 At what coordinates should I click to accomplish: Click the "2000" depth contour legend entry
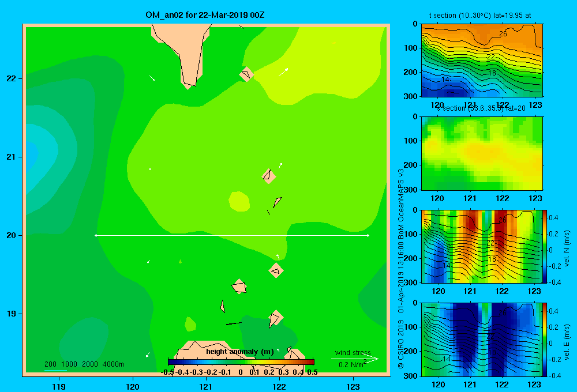tap(90, 364)
